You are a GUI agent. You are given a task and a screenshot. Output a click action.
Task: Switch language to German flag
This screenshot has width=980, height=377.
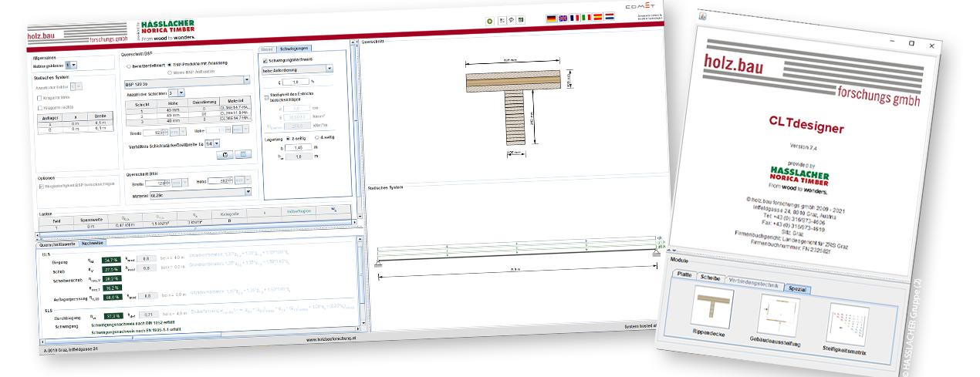coord(551,19)
